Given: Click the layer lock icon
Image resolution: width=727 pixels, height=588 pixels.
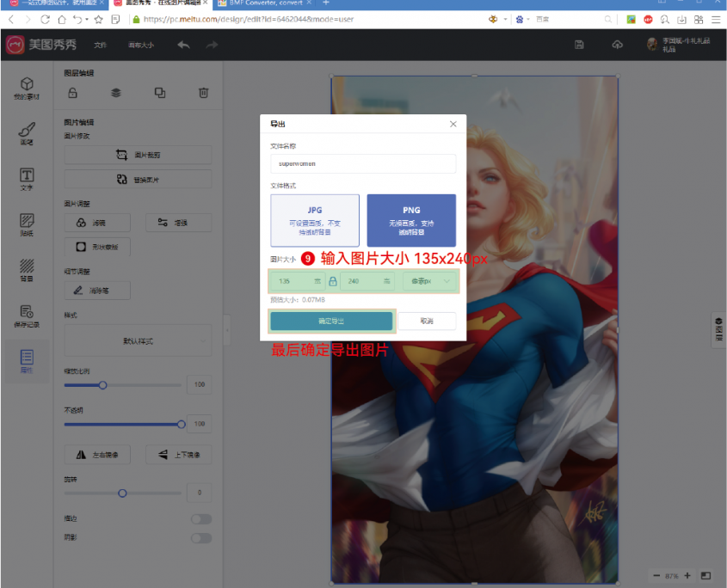Looking at the screenshot, I should (73, 93).
